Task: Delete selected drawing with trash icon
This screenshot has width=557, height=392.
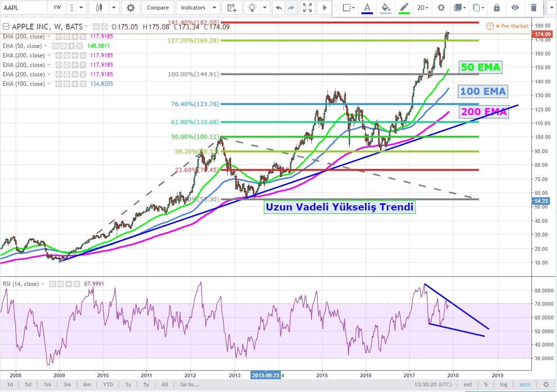Action: click(534, 8)
